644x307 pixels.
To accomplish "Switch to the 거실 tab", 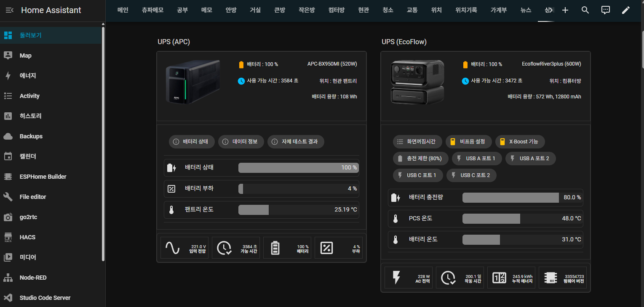I will pyautogui.click(x=255, y=10).
